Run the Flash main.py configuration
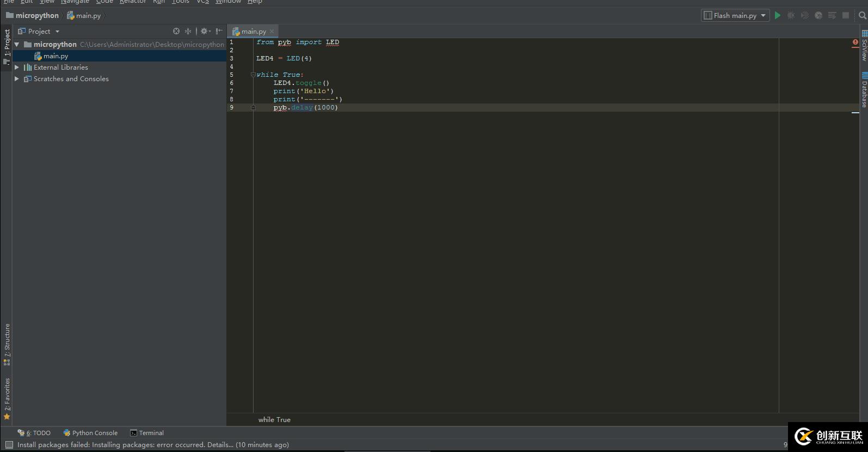 tap(778, 16)
